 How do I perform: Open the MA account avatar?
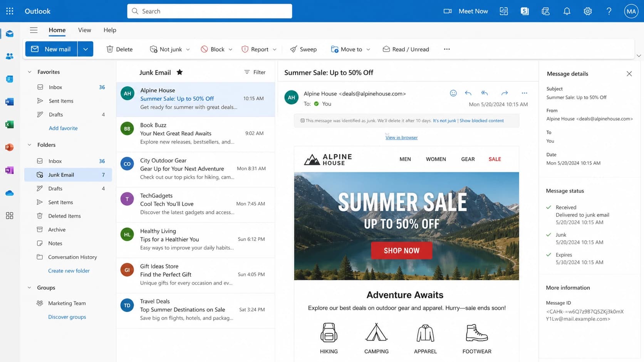[x=631, y=11]
